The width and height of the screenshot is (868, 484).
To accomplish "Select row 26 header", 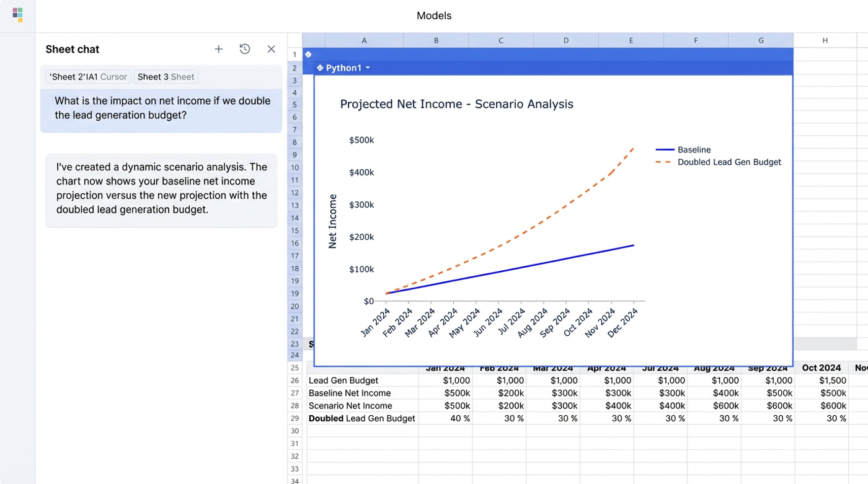I will 295,381.
